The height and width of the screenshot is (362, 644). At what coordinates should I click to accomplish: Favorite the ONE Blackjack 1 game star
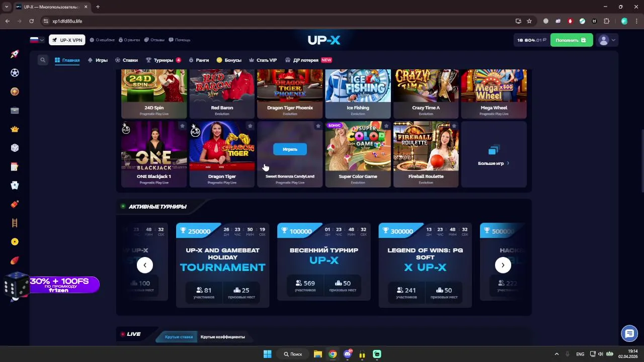[x=182, y=126]
